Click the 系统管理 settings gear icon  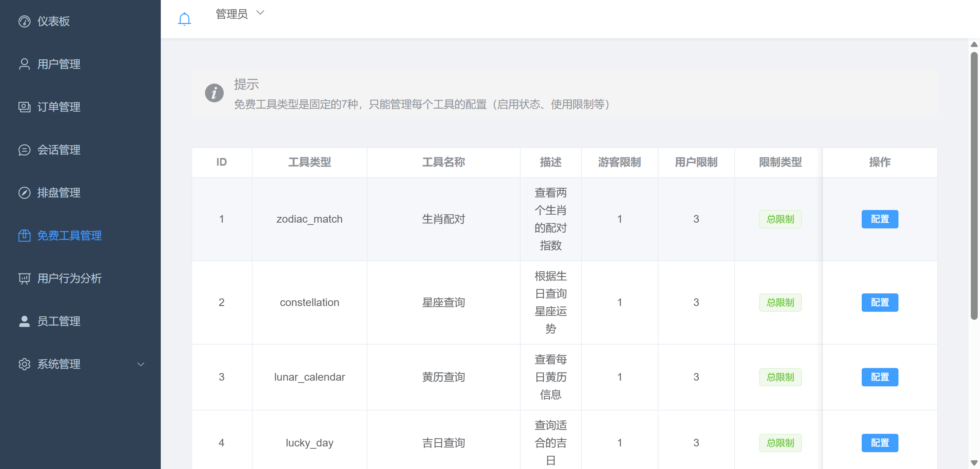tap(24, 364)
